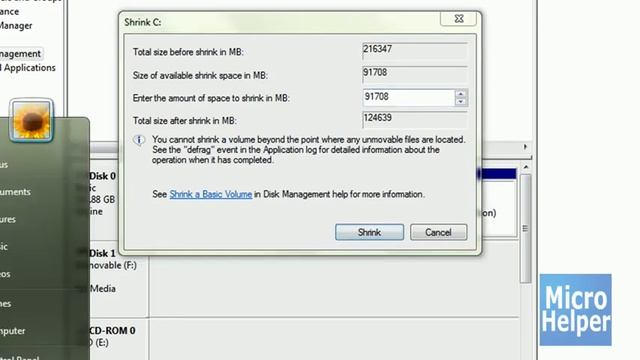The width and height of the screenshot is (640, 360).
Task: Open Pictures from the Start menu
Action: (x=8, y=220)
